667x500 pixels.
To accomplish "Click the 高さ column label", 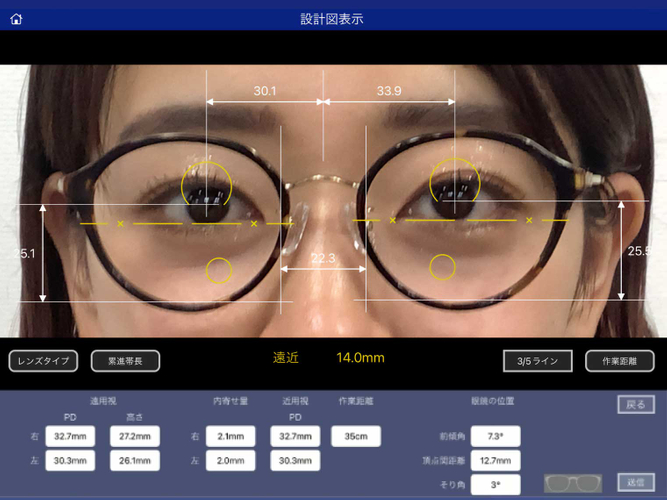I will (134, 417).
